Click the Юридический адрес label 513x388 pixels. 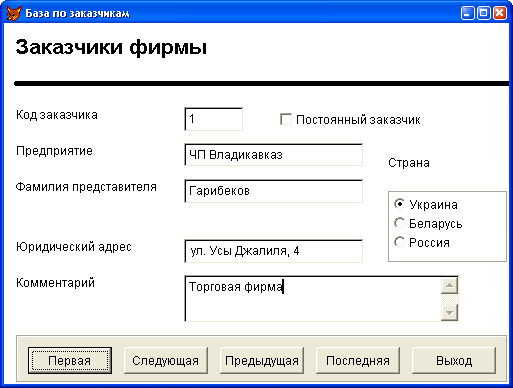click(x=74, y=247)
